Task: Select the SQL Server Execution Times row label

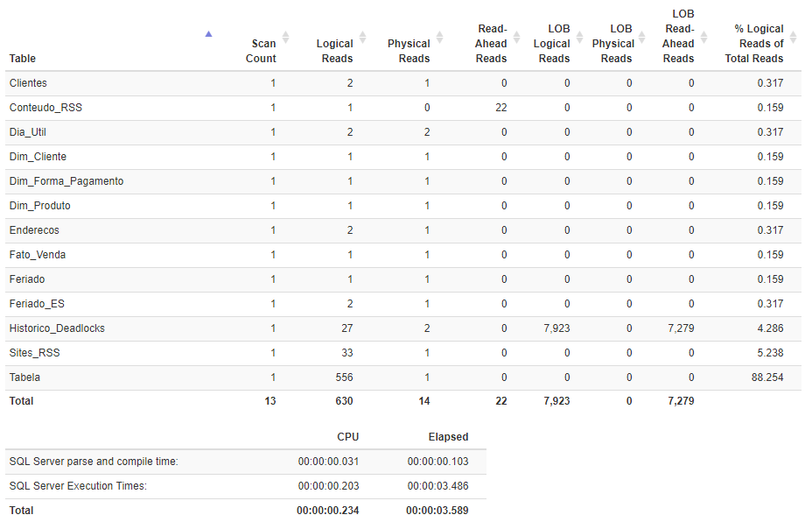Action: (78, 486)
